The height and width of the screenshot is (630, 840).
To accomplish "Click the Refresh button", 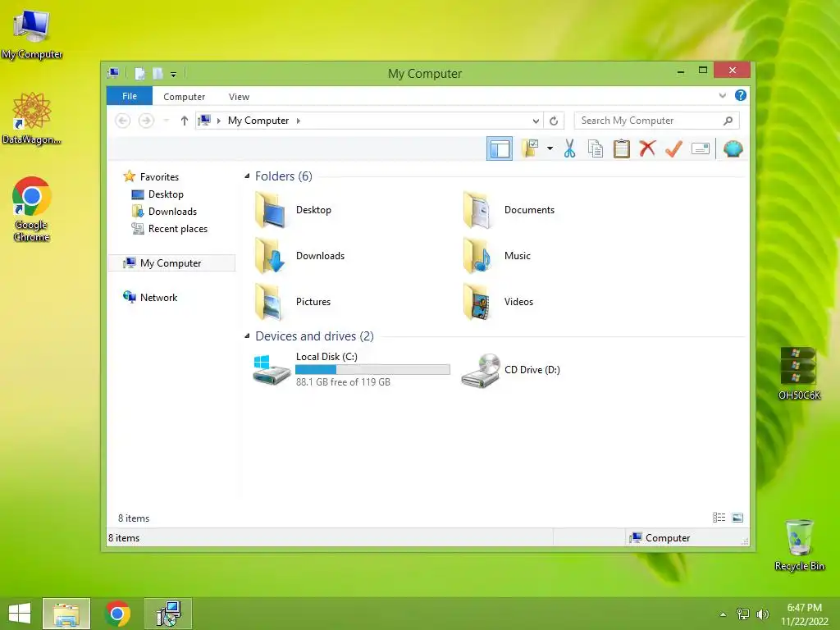I will click(x=554, y=121).
